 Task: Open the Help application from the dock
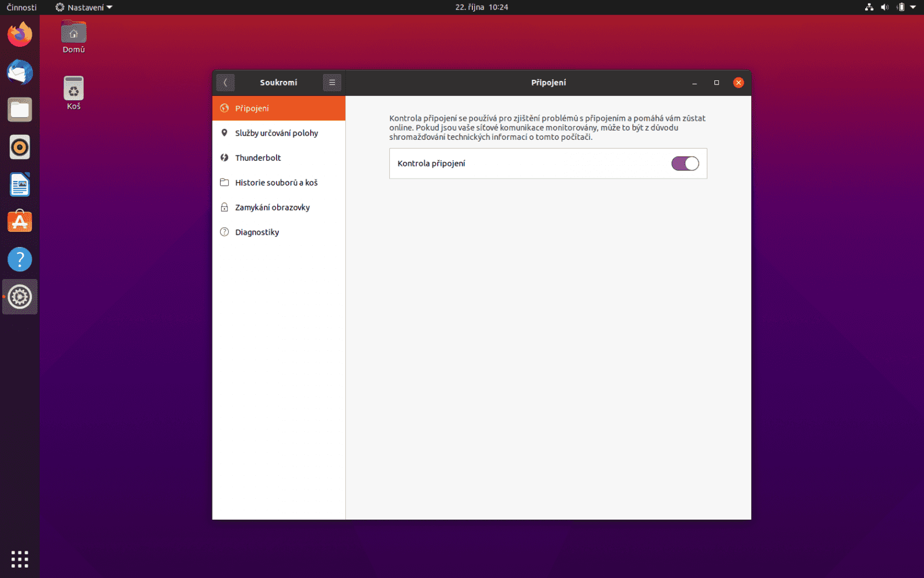[20, 259]
